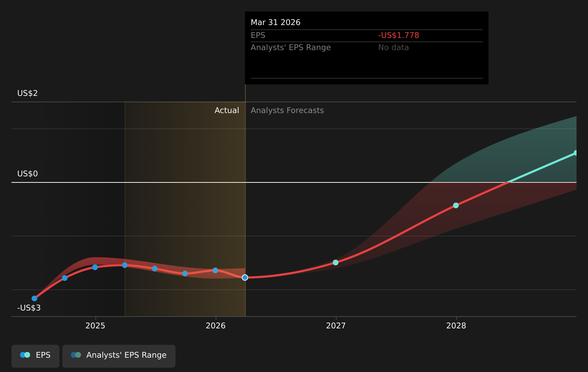Select the 2028 forecast EPS point
Screen dimensions: 588x372
456,205
